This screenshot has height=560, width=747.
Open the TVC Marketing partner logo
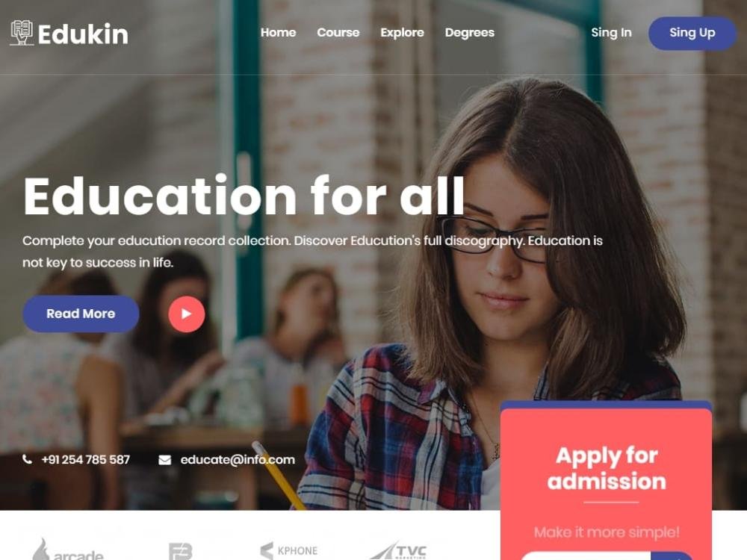398,550
